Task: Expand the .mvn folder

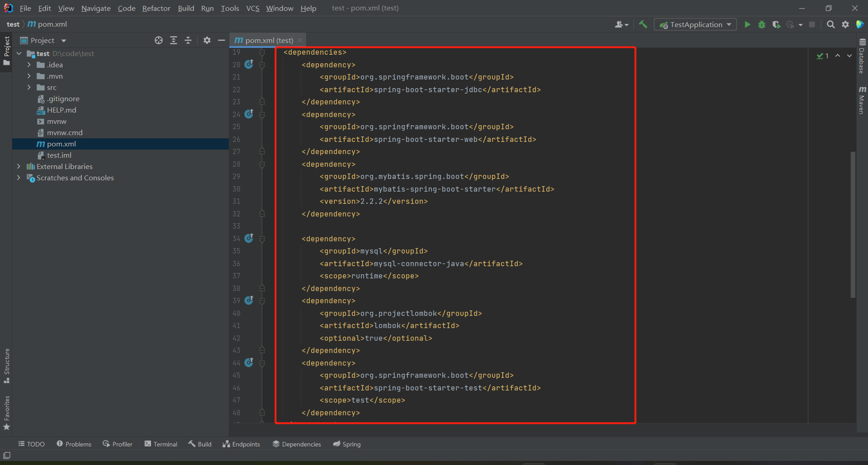Action: pos(29,76)
